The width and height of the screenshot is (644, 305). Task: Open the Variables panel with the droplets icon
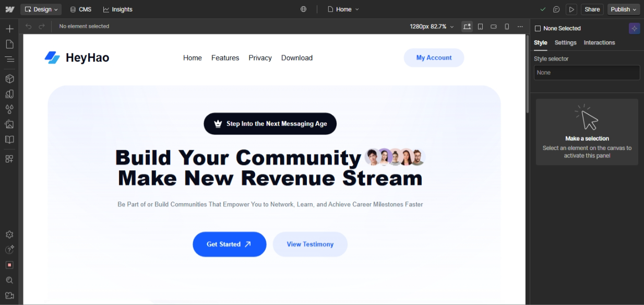pos(9,109)
